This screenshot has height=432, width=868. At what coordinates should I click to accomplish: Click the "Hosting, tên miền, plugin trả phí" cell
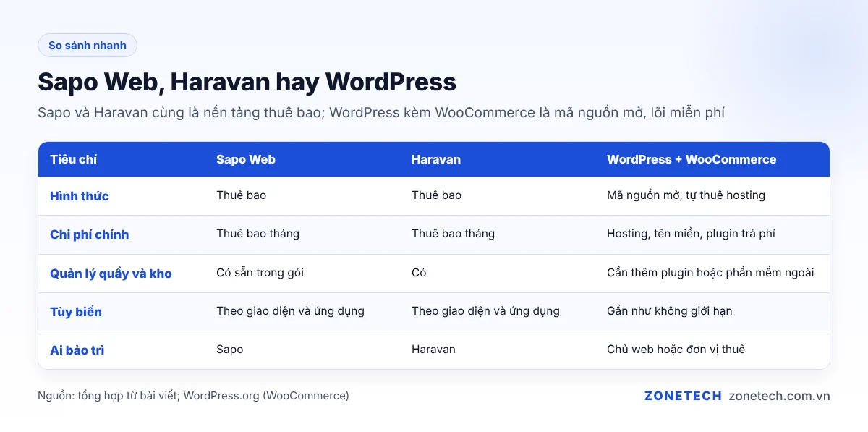tap(691, 234)
